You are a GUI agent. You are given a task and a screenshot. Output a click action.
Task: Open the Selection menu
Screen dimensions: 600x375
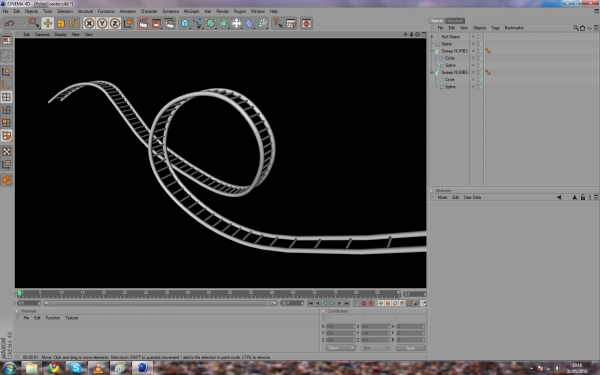pyautogui.click(x=65, y=11)
